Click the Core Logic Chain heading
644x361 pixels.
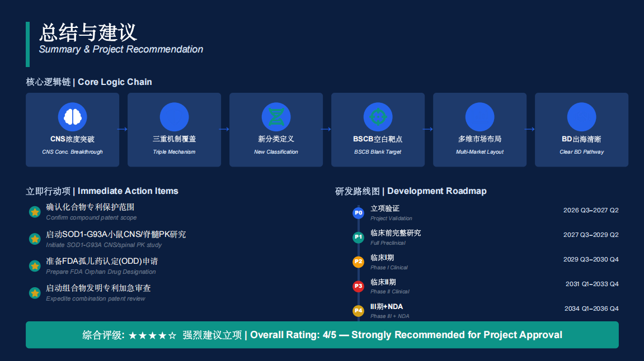coord(89,82)
